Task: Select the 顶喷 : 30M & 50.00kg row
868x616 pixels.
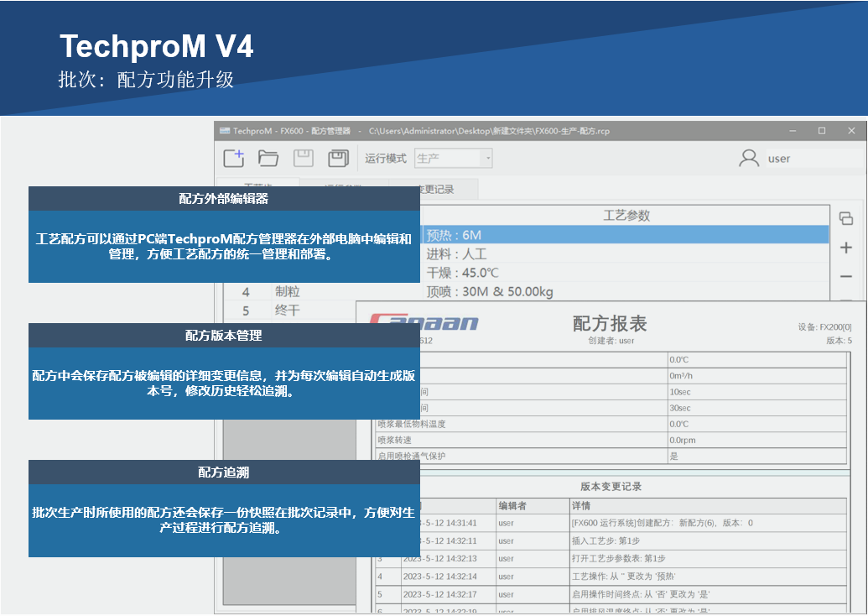Action: [x=626, y=291]
